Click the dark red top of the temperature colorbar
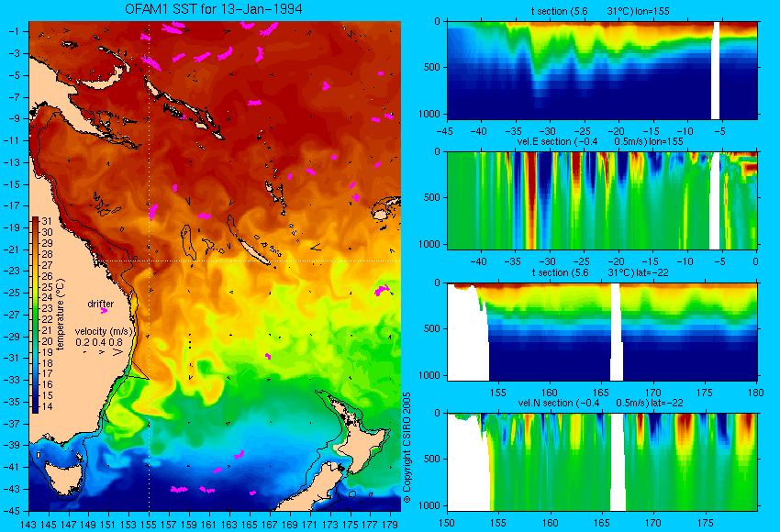780x532 pixels. point(35,220)
